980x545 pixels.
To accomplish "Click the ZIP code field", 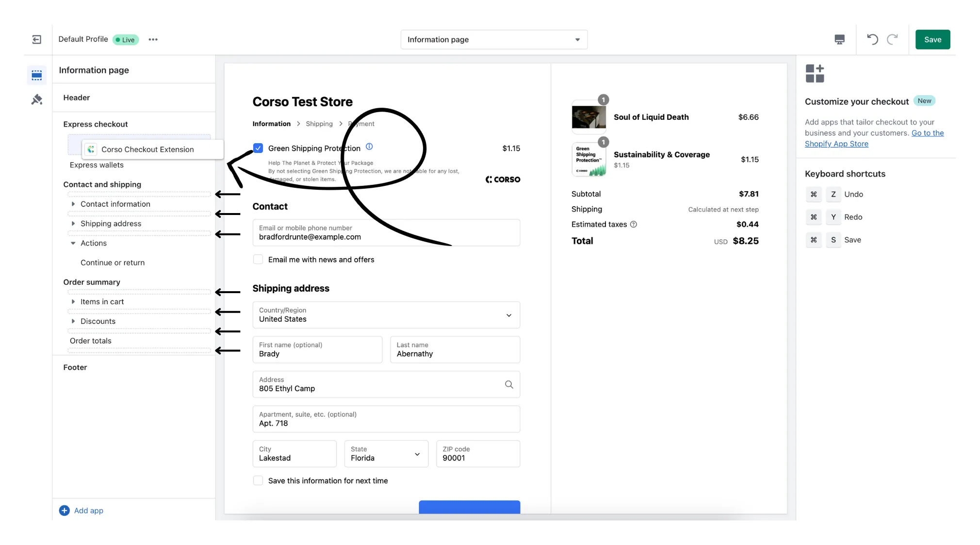I will click(478, 454).
